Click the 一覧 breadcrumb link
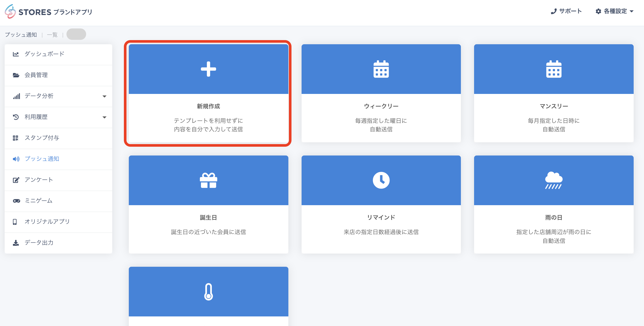The image size is (644, 326). pyautogui.click(x=52, y=35)
